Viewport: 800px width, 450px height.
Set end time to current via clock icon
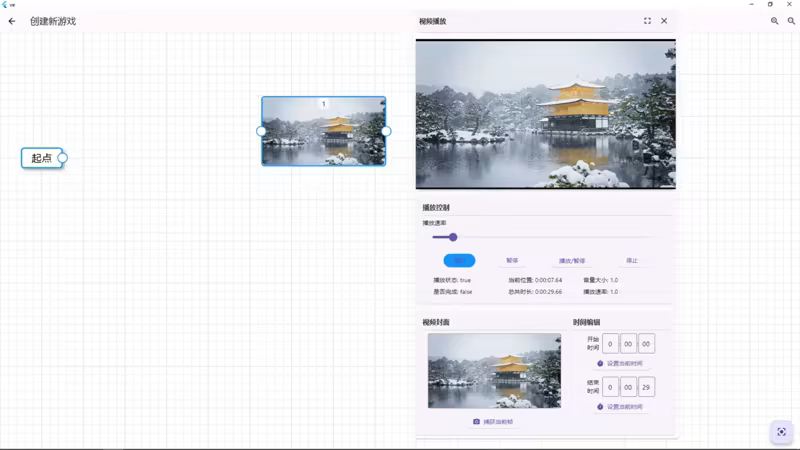click(600, 406)
